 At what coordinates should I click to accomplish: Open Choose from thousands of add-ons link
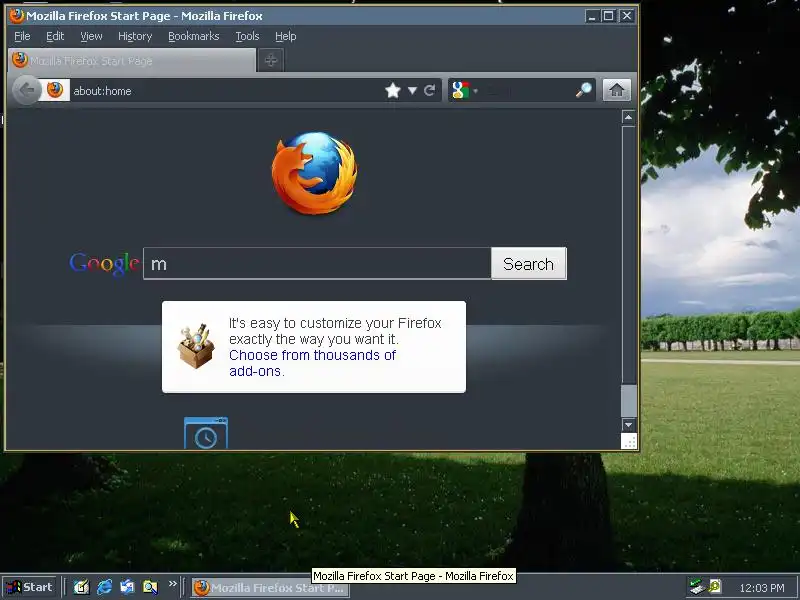tap(312, 363)
